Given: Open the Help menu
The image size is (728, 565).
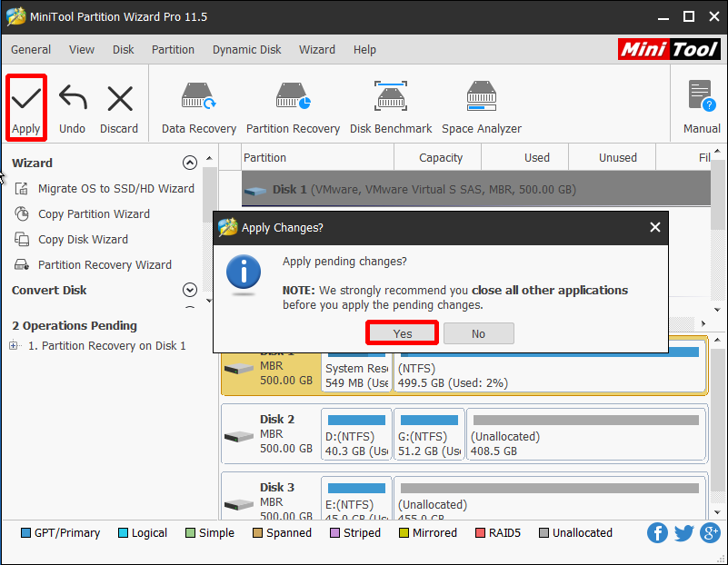Looking at the screenshot, I should coord(364,50).
